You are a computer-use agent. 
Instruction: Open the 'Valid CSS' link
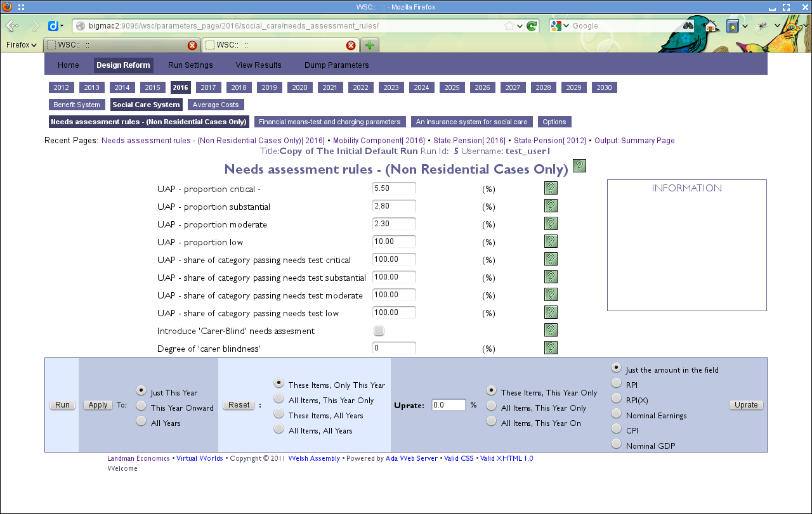[x=458, y=458]
